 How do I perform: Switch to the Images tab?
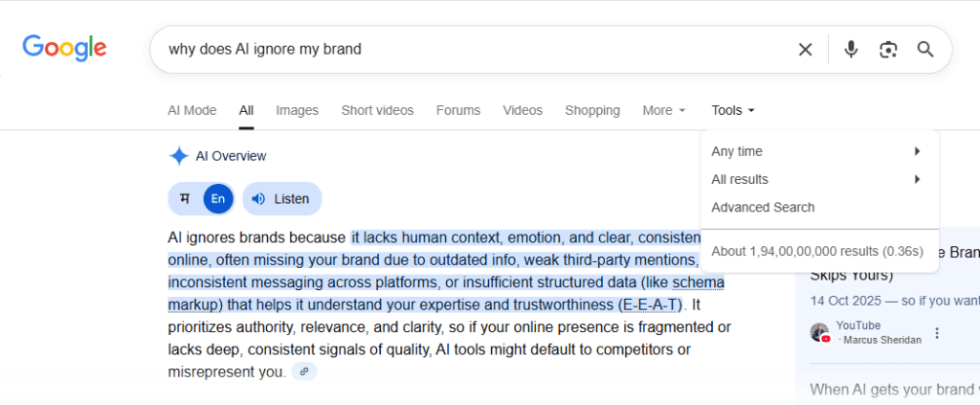[x=297, y=110]
